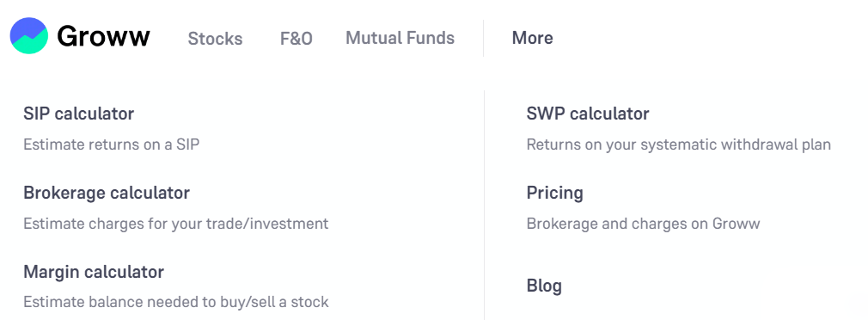
Task: Open the Mutual Funds menu
Action: point(400,38)
